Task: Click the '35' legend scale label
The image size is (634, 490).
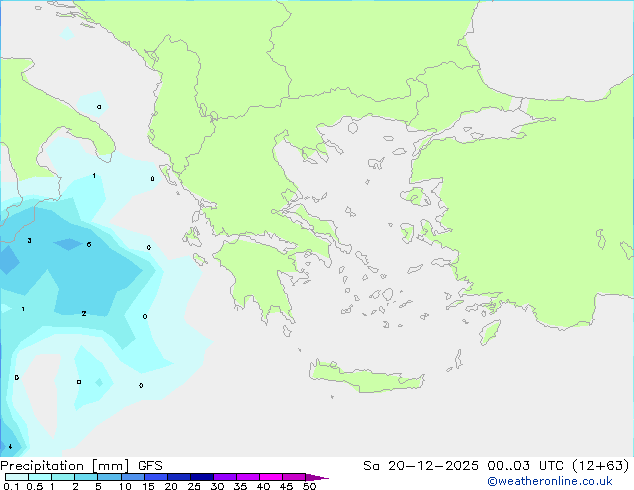Action: [241, 486]
